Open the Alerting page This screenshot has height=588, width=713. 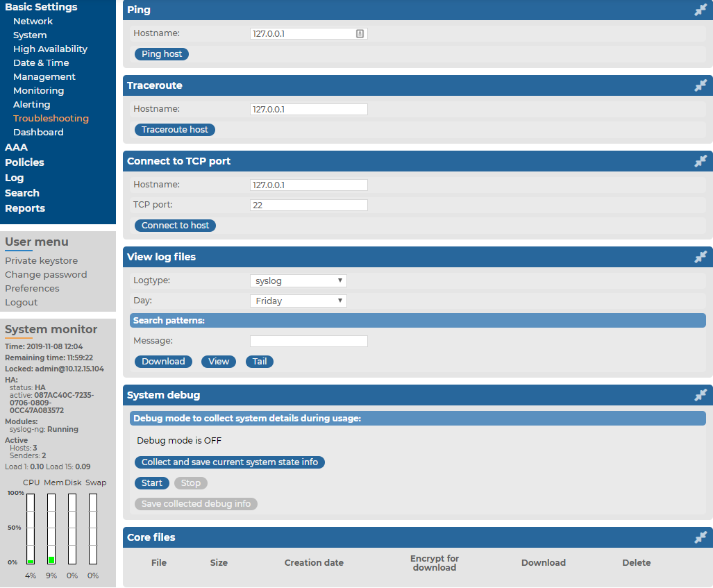31,105
